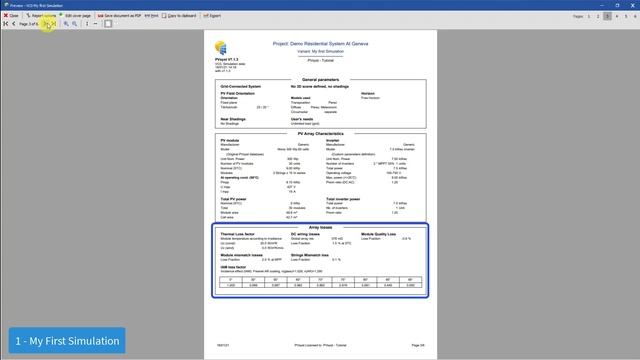Viewport: 640px width, 360px height.
Task: Select page 4 in Pages selector
Action: tap(617, 16)
